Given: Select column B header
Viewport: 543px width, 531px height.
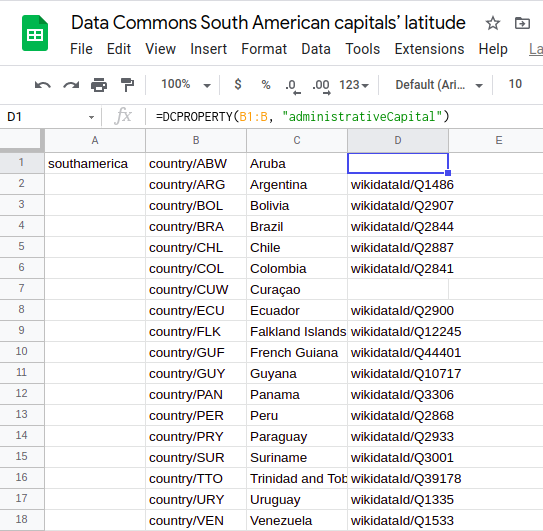Looking at the screenshot, I should [x=196, y=140].
